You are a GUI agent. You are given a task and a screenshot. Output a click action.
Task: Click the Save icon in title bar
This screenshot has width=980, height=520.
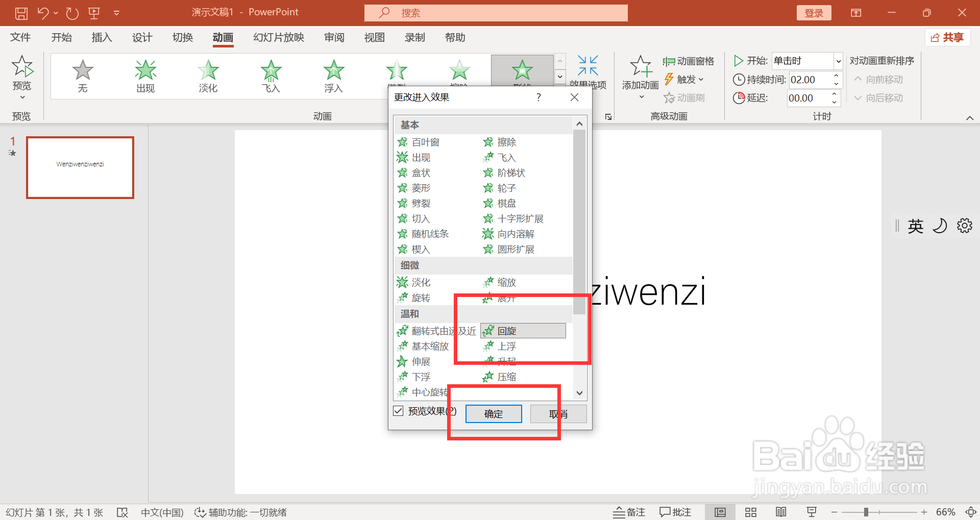coord(21,13)
